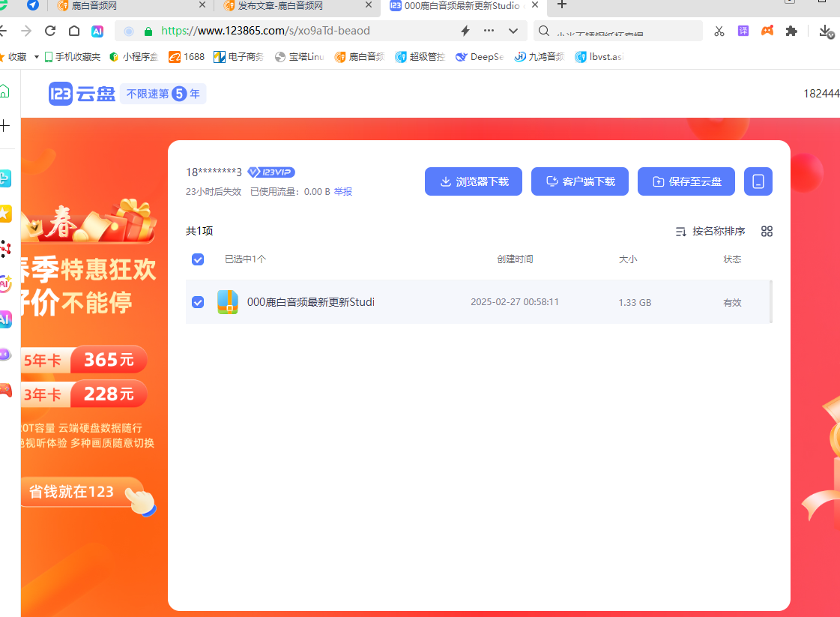The height and width of the screenshot is (617, 840).
Task: Click the archive file icon in list
Action: coord(228,302)
